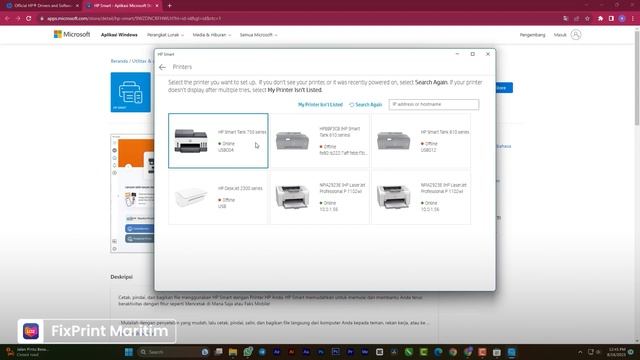Select the HP89F3C8 Smart Tank 610 printer card
This screenshot has width=640, height=360.
click(320, 141)
